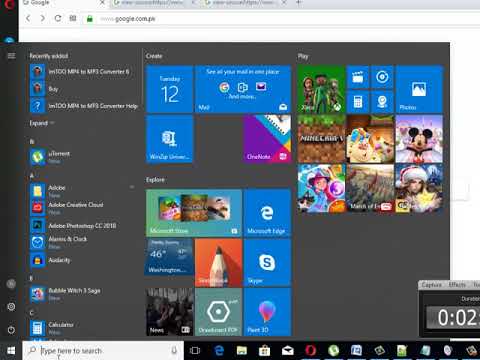Image resolution: width=480 pixels, height=360 pixels.
Task: Open the Power options button
Action: click(11, 330)
